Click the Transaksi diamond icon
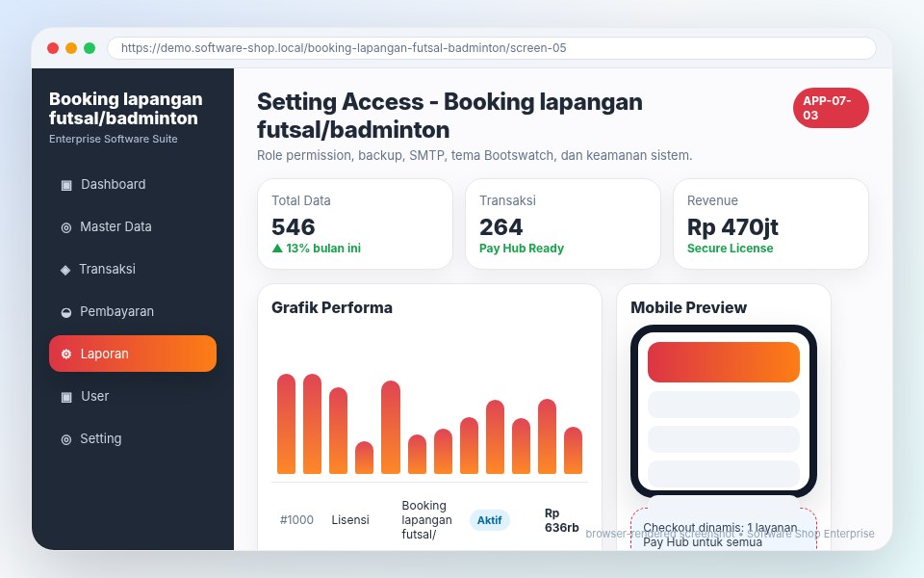The image size is (924, 578). point(65,270)
